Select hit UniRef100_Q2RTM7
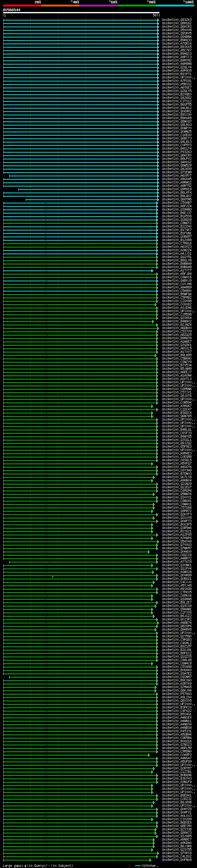This screenshot has height=868, width=197. coord(177,768)
